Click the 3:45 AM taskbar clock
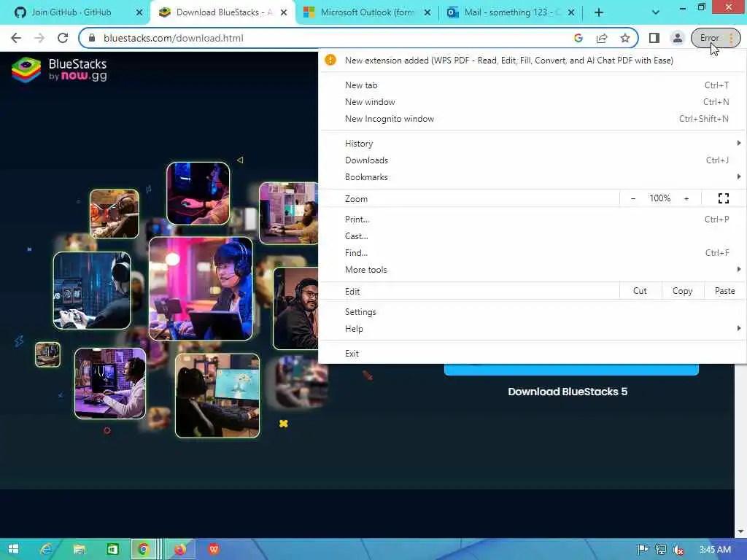This screenshot has width=747, height=560. point(715,550)
